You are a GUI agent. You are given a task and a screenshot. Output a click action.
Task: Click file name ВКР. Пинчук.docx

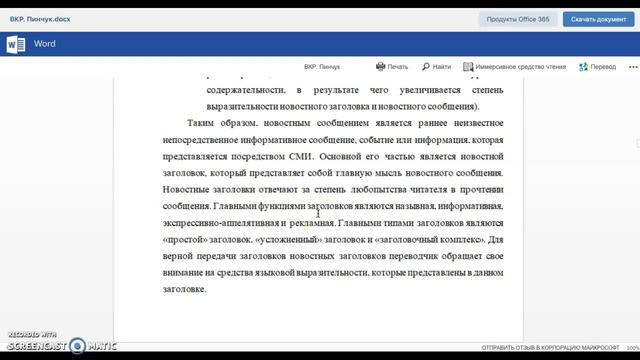40,19
